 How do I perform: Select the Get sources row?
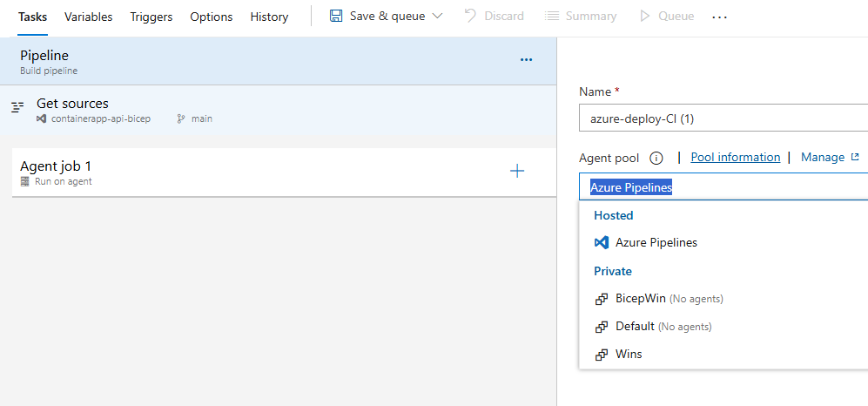278,110
